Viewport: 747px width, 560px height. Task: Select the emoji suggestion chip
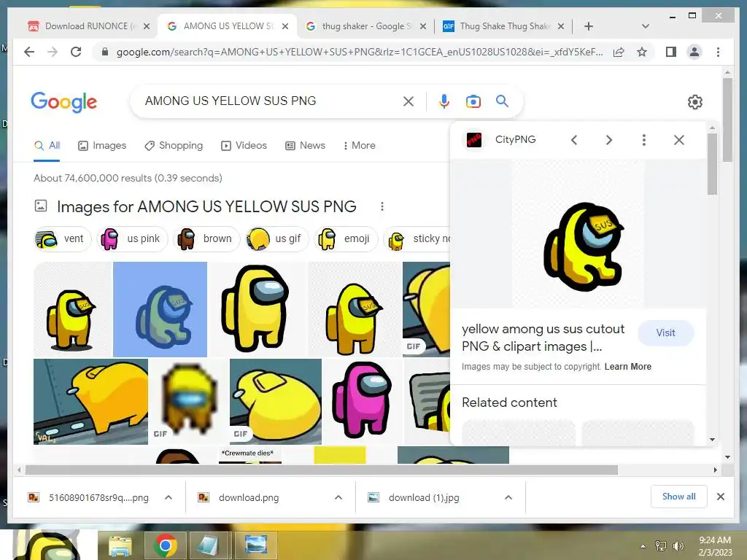click(346, 238)
